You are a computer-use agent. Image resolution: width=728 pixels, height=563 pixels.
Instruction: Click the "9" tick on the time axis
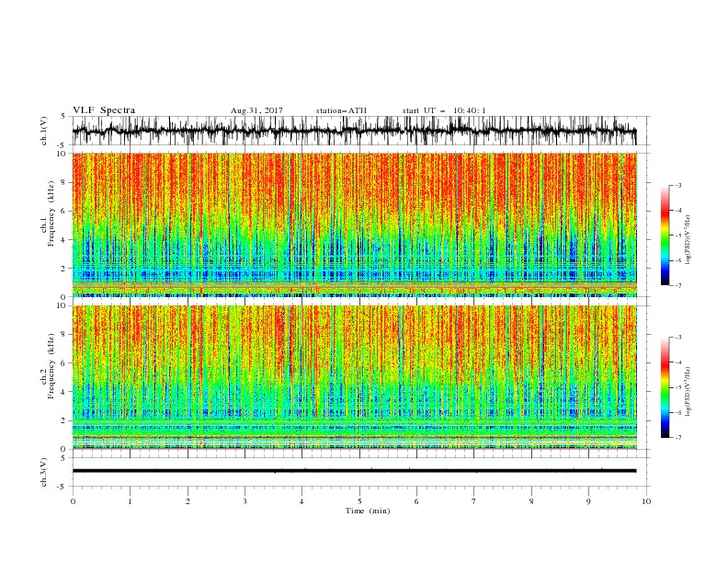pos(588,501)
